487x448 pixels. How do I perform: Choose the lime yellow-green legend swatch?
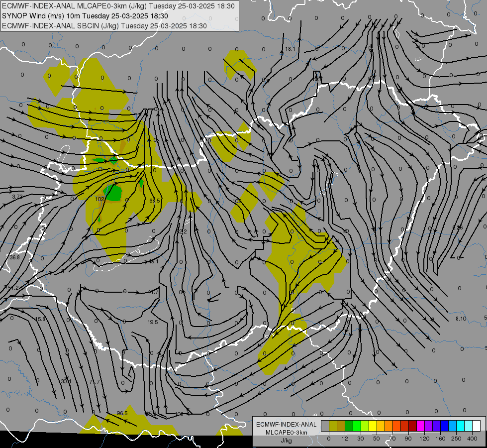[365, 426]
